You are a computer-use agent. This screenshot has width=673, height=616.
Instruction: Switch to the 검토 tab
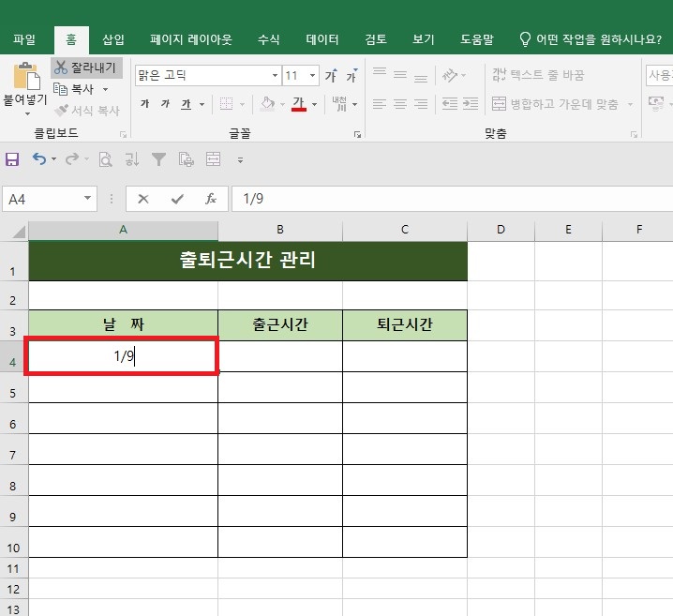(x=376, y=39)
